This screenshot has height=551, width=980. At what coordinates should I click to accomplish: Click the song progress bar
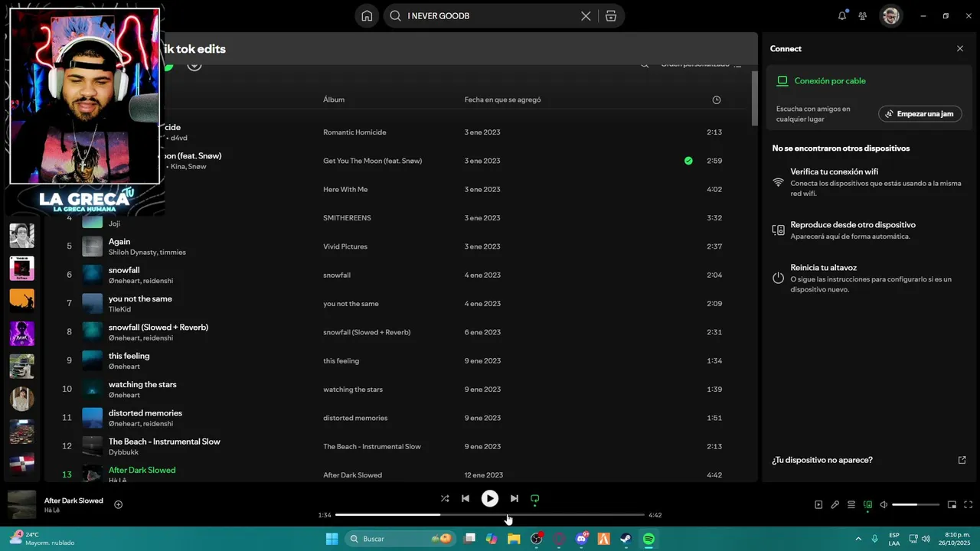tap(490, 515)
